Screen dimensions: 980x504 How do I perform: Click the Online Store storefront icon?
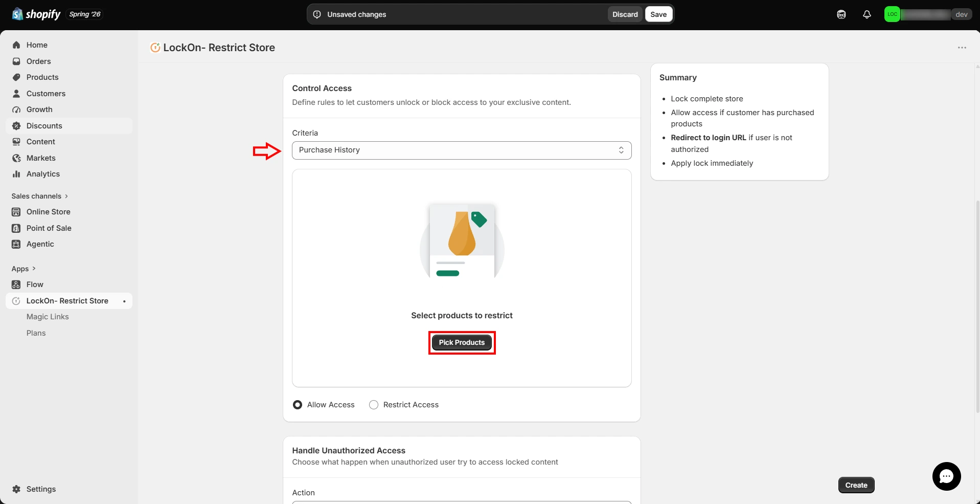16,212
